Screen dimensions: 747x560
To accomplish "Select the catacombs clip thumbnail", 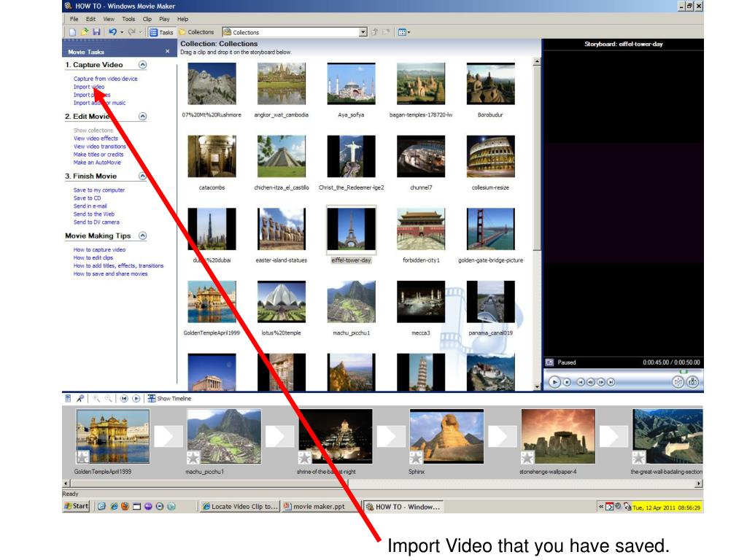I will point(212,156).
